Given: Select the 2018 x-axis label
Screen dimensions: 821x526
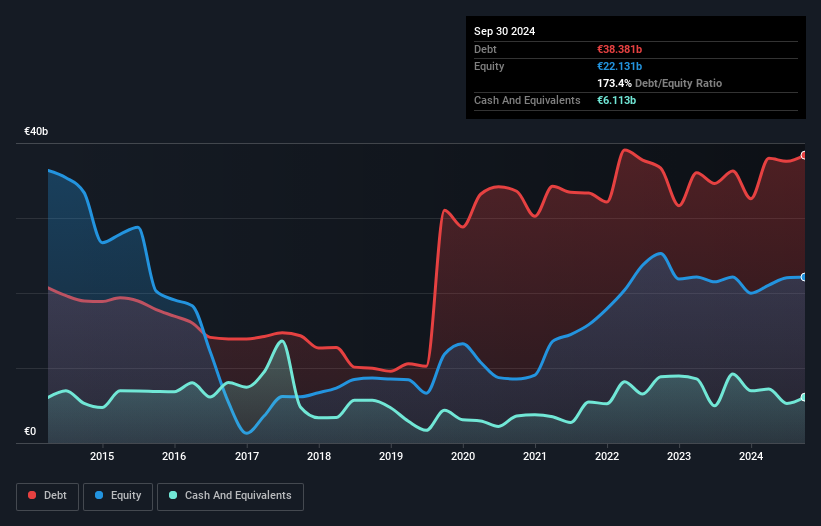Looking at the screenshot, I should click(319, 456).
